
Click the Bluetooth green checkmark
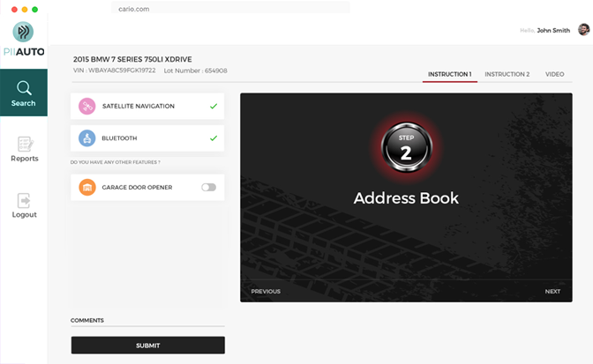(214, 138)
